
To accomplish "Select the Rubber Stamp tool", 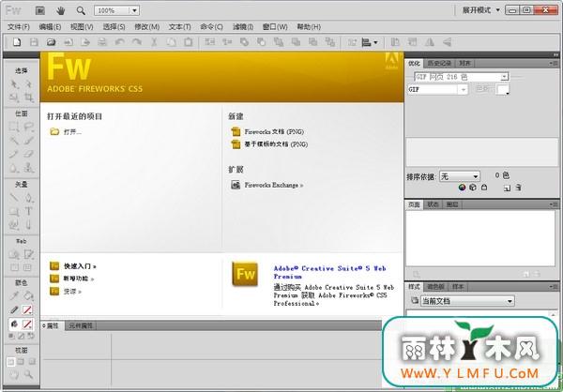I will [x=28, y=168].
